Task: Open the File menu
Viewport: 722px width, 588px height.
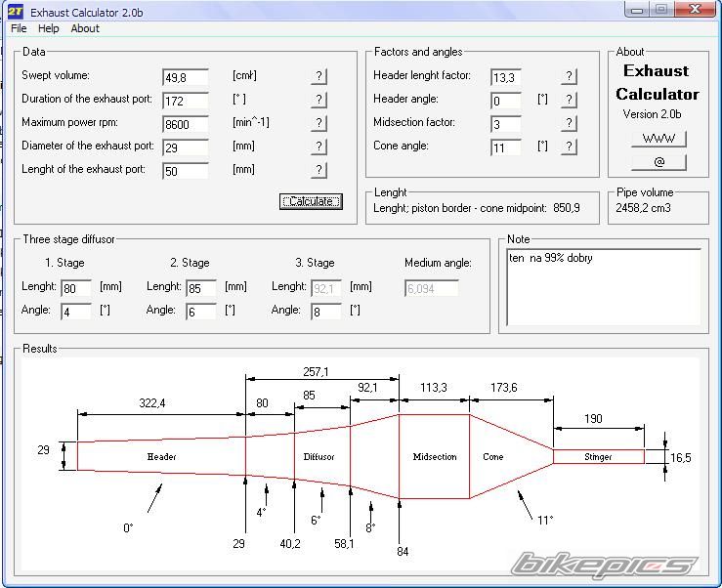Action: pyautogui.click(x=19, y=28)
